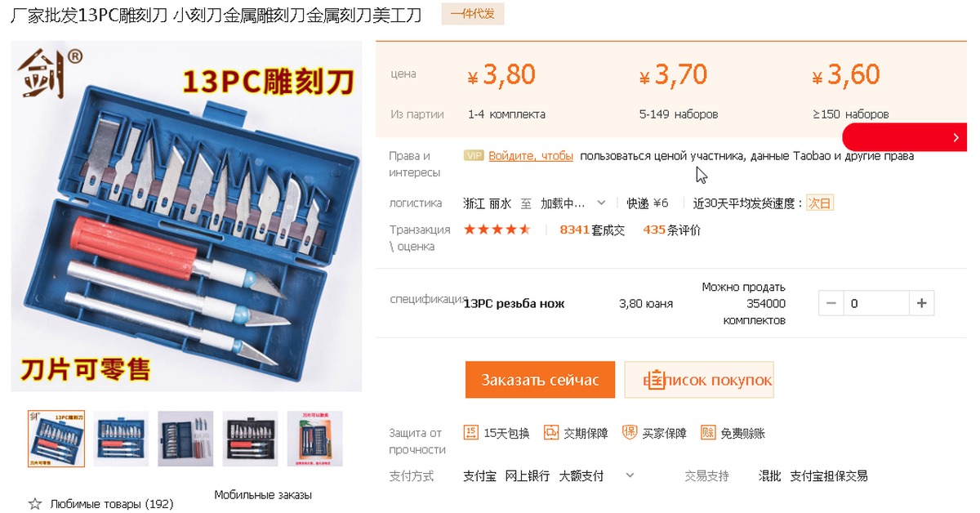Expand the shipping destination dropdown 加载中
The width and height of the screenshot is (980, 513).
coord(573,203)
